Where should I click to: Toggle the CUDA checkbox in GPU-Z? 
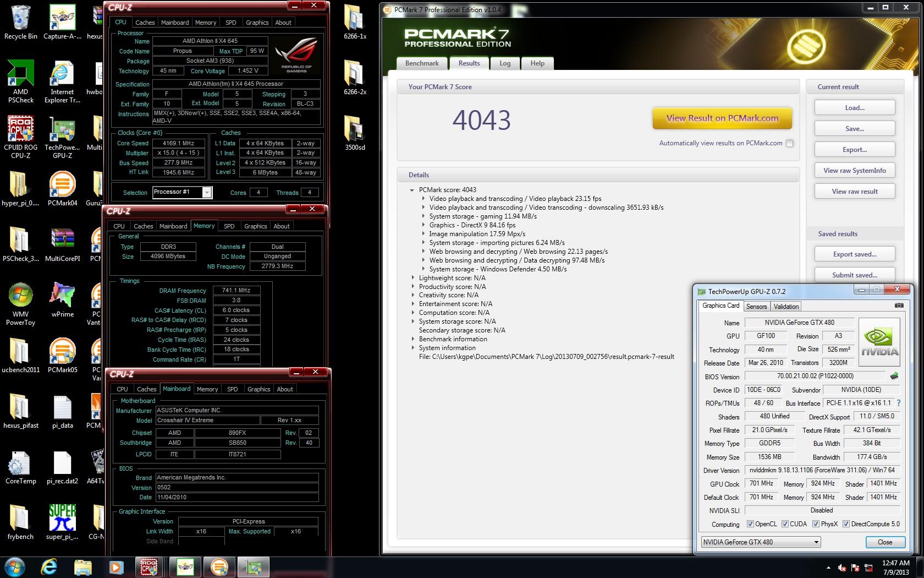tap(785, 524)
